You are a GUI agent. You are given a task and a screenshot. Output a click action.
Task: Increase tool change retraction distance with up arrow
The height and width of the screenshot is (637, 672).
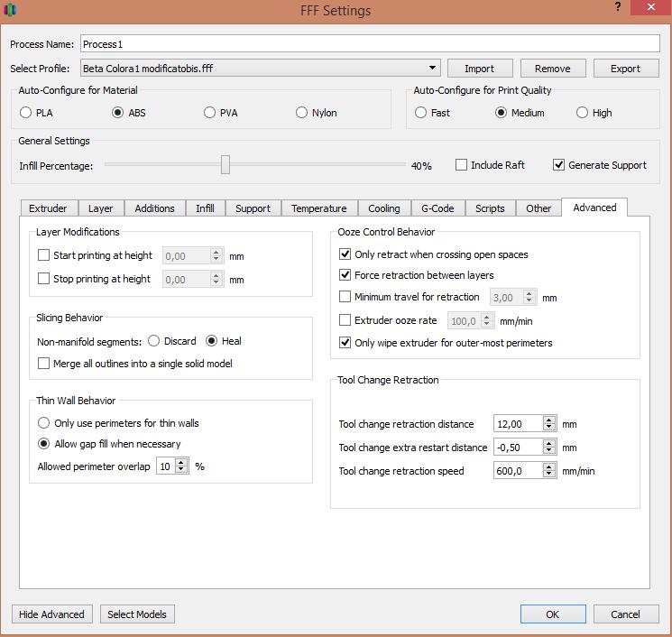pyautogui.click(x=549, y=420)
